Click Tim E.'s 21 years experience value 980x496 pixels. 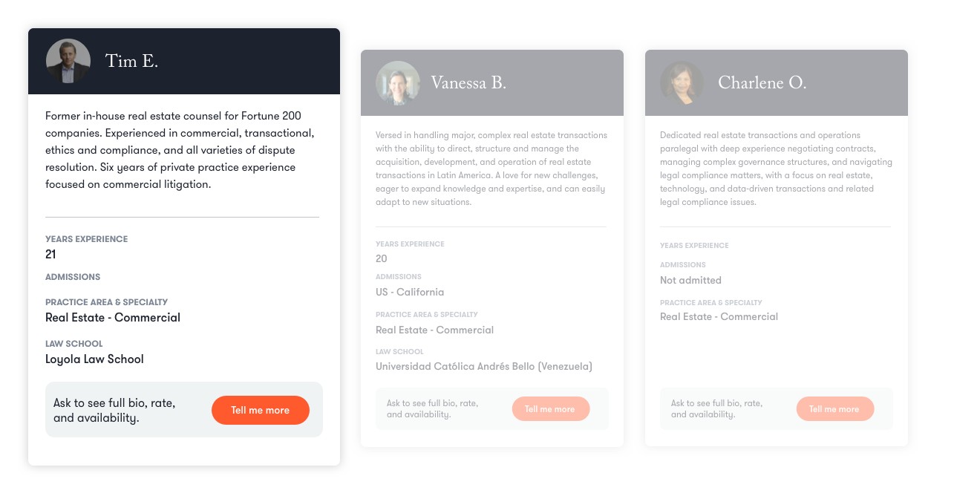click(x=50, y=254)
